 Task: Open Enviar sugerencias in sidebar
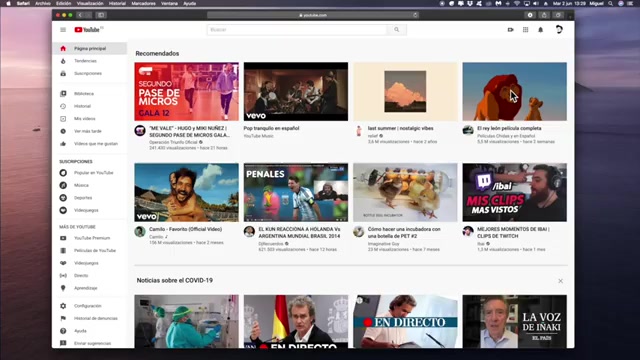89,343
